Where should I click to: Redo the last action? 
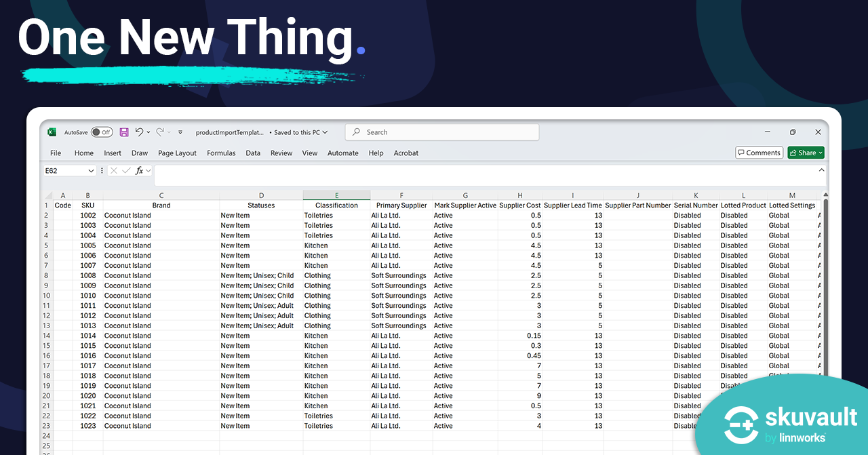pyautogui.click(x=160, y=132)
